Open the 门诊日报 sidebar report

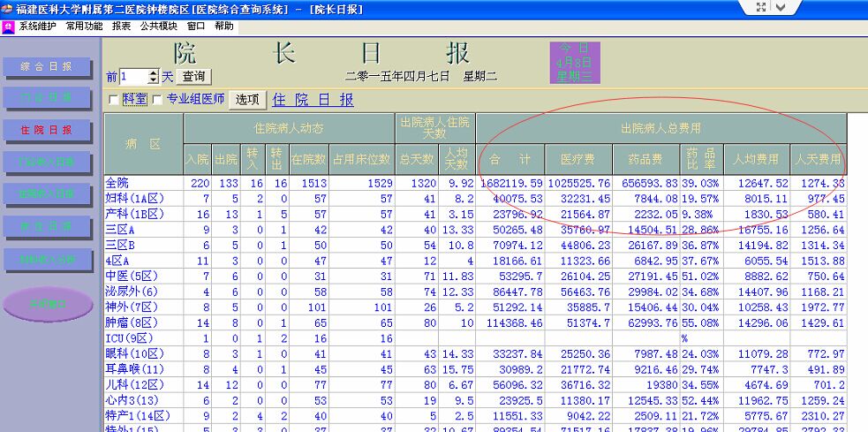(47, 98)
